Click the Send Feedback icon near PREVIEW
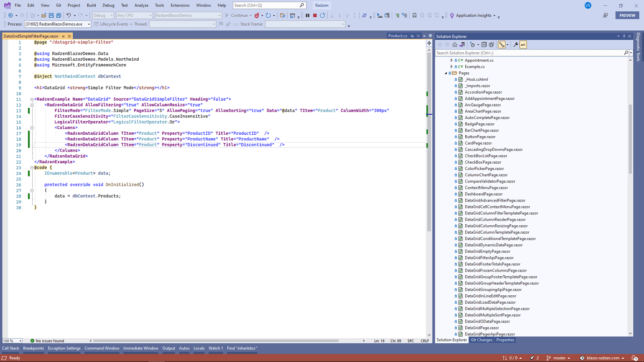 pyautogui.click(x=605, y=15)
